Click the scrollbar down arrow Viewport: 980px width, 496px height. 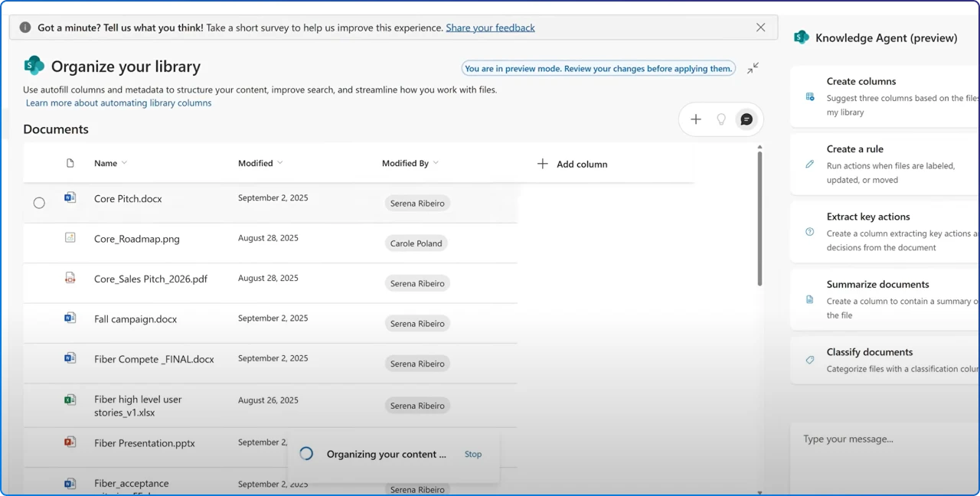[x=759, y=492]
